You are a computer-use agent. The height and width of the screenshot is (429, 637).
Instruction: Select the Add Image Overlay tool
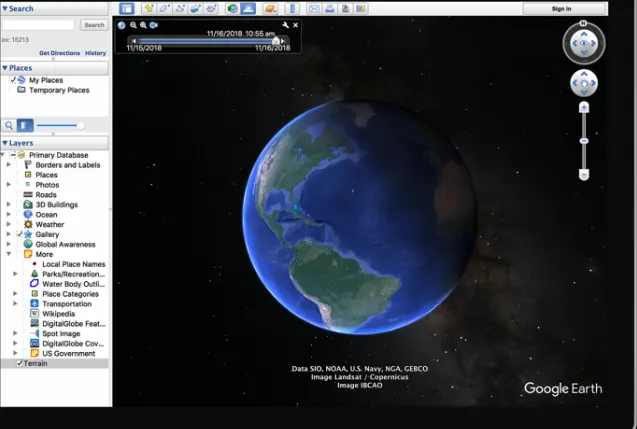click(x=195, y=9)
